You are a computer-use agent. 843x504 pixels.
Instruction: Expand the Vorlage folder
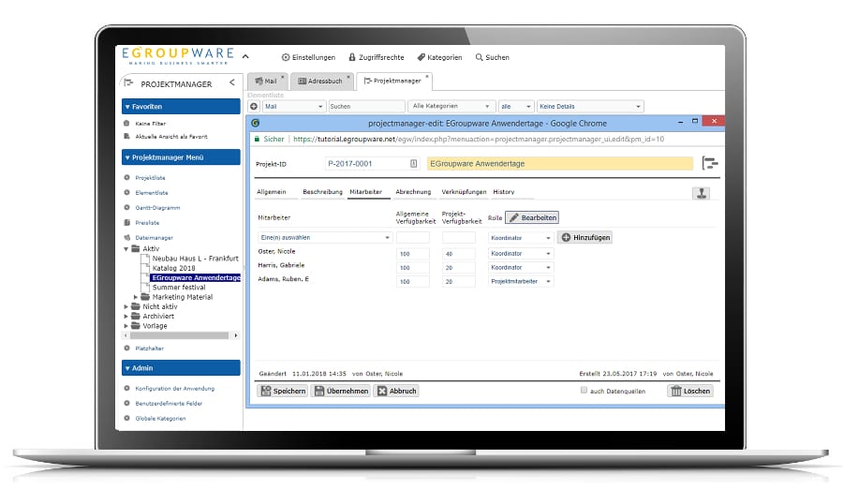pyautogui.click(x=126, y=326)
